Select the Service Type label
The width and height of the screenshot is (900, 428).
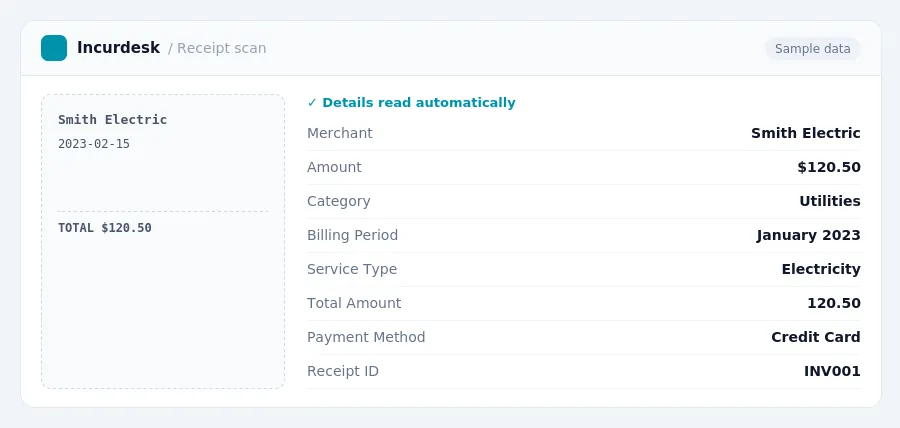point(352,269)
